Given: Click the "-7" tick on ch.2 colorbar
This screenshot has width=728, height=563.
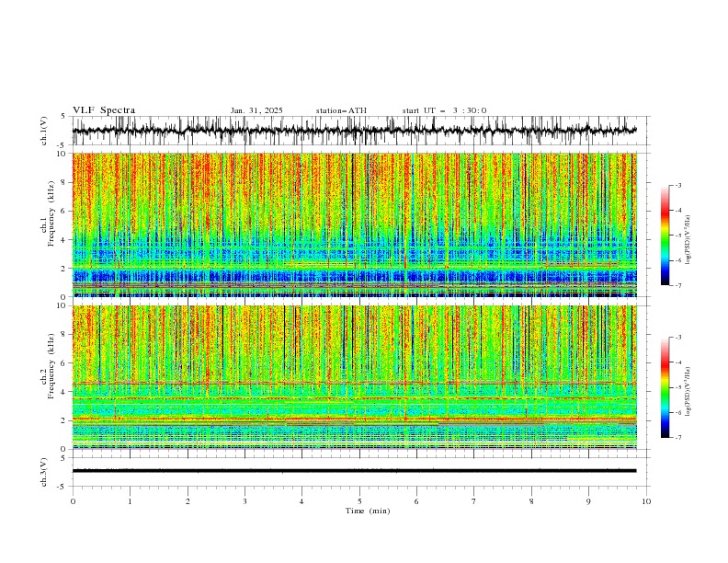Looking at the screenshot, I should pos(678,438).
